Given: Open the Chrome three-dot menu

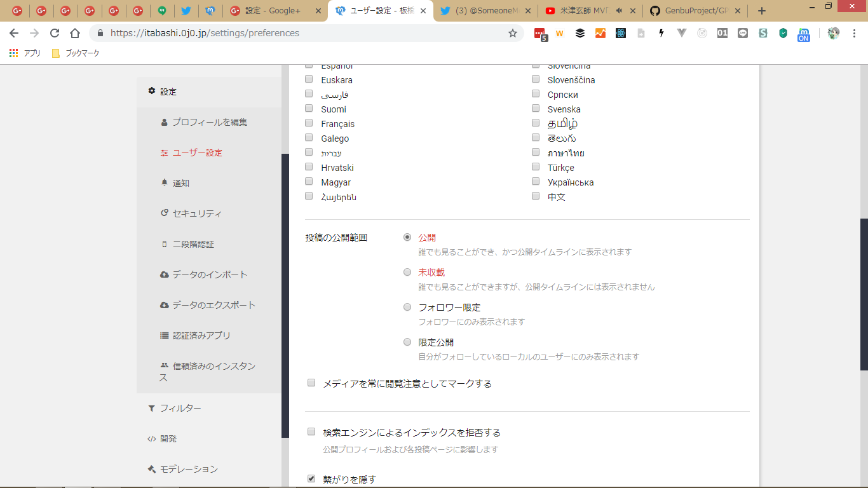Looking at the screenshot, I should click(854, 33).
